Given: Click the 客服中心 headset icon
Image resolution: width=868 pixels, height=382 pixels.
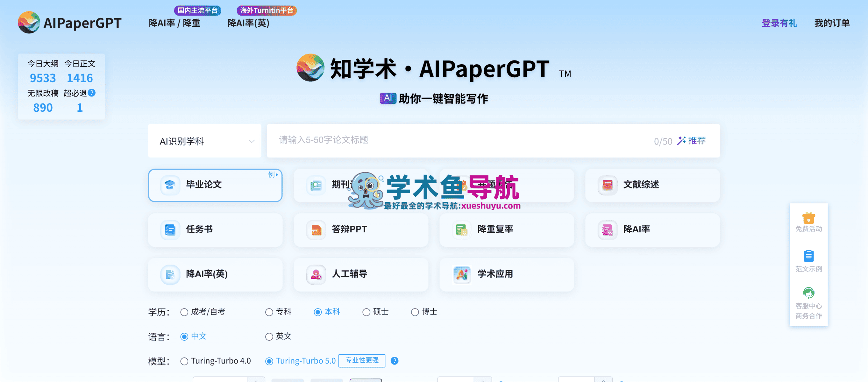Looking at the screenshot, I should click(808, 293).
